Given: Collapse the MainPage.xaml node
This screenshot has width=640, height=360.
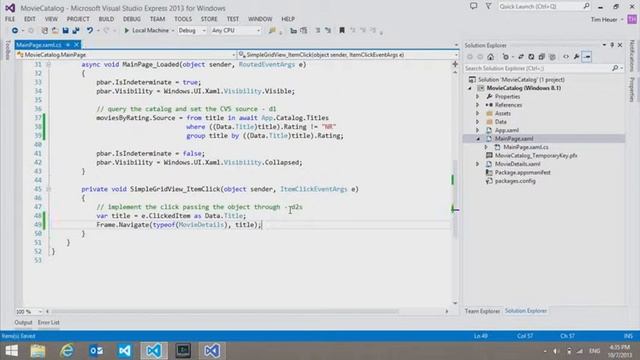Looking at the screenshot, I should pos(478,139).
